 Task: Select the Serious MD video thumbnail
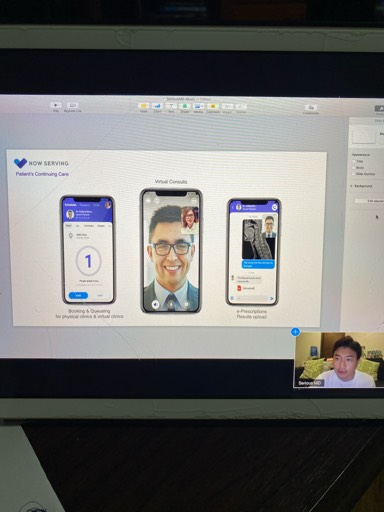click(339, 360)
